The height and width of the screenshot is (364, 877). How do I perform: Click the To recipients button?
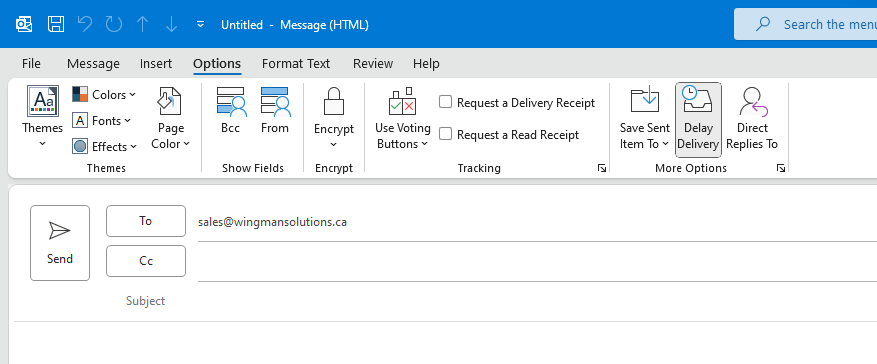146,221
